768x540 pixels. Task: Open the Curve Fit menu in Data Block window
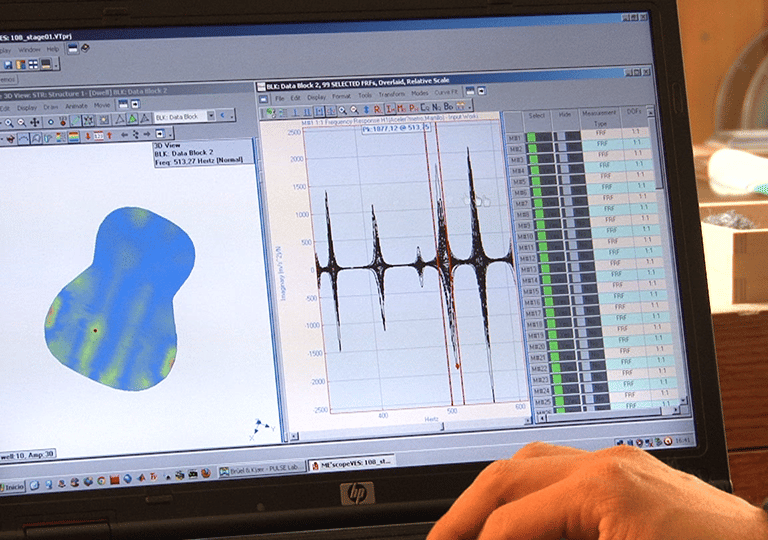point(446,92)
